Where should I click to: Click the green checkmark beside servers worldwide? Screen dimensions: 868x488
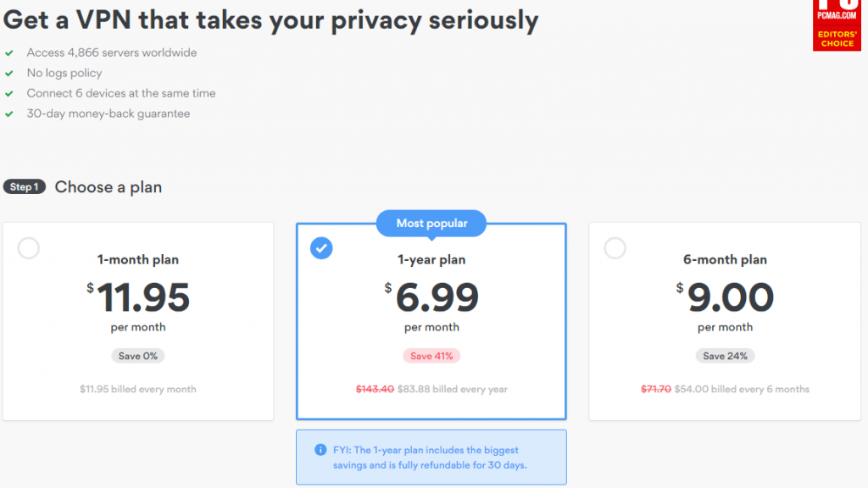coord(8,53)
